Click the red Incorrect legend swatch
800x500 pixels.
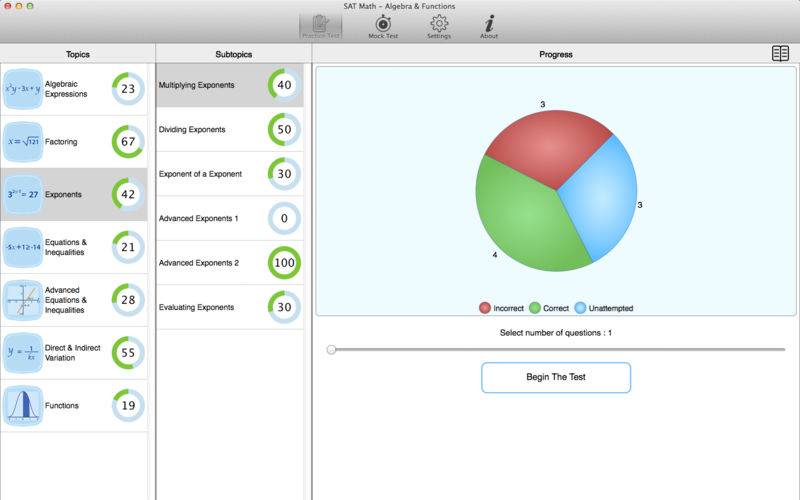[485, 308]
